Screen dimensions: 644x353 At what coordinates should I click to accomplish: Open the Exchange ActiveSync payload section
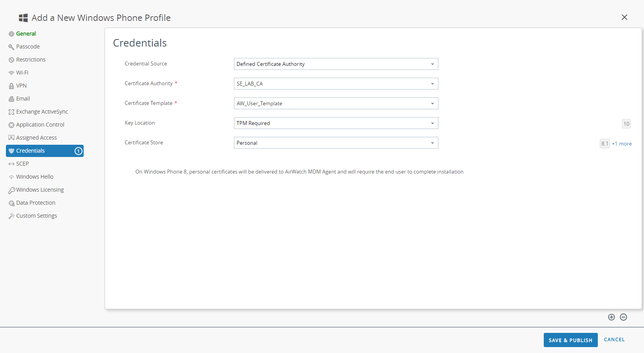42,112
